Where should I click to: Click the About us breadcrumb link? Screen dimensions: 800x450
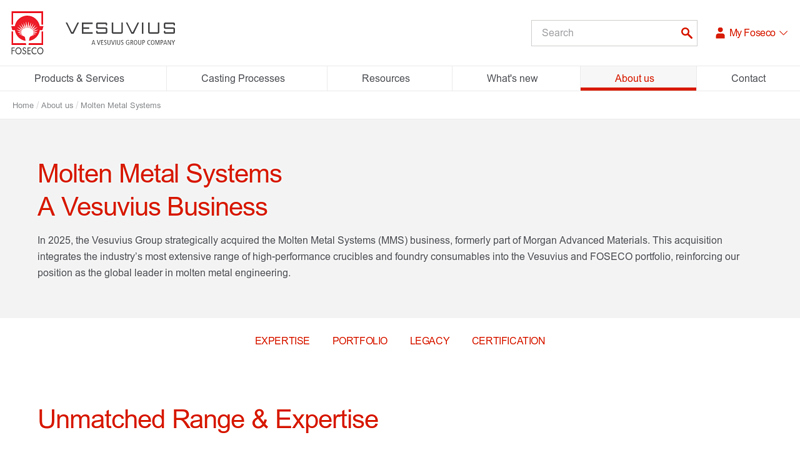pos(57,105)
